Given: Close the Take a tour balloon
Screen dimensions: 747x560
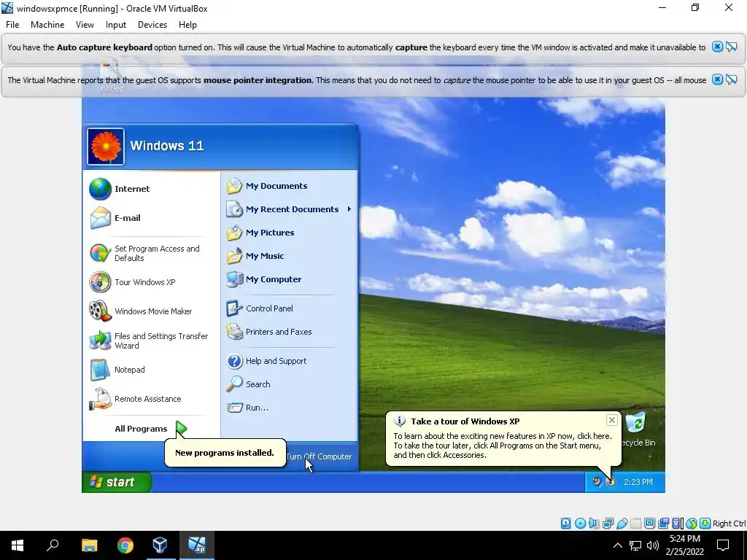Looking at the screenshot, I should (612, 420).
